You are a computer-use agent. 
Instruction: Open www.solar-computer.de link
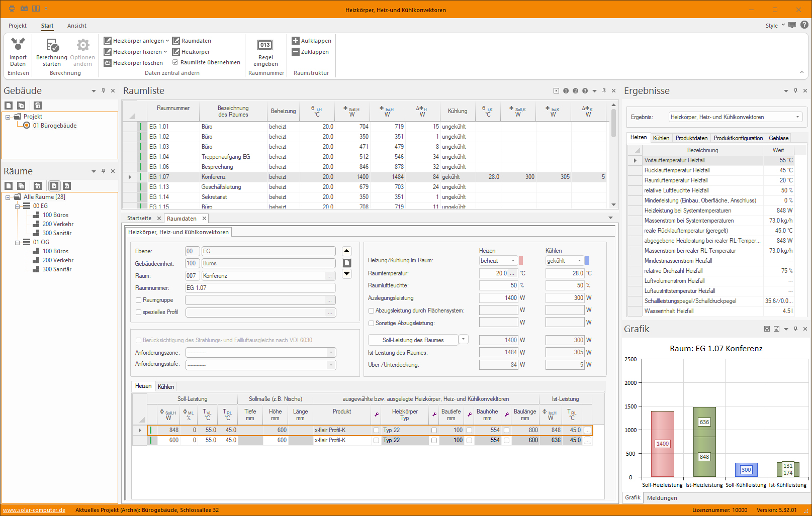(34, 510)
